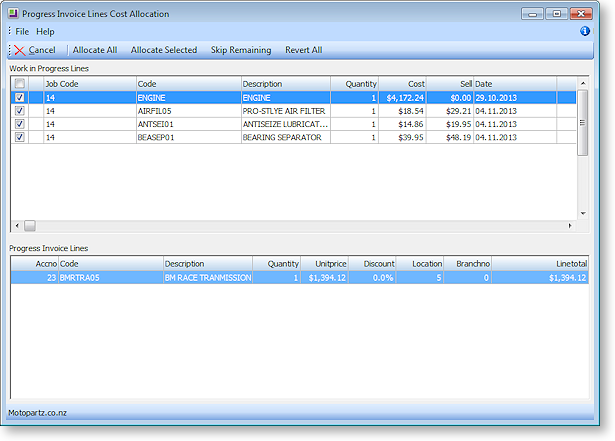Click the vertical scrollbar down arrow

click(x=582, y=214)
